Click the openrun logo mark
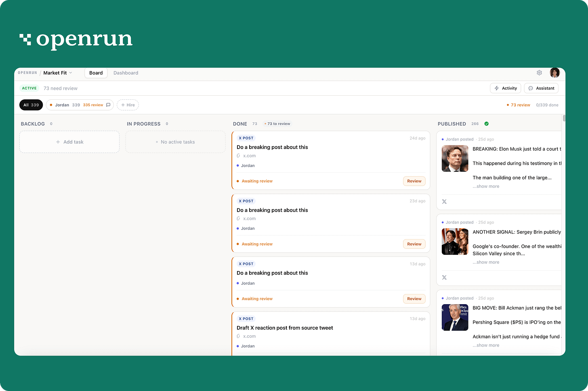588x391 pixels. [x=25, y=39]
